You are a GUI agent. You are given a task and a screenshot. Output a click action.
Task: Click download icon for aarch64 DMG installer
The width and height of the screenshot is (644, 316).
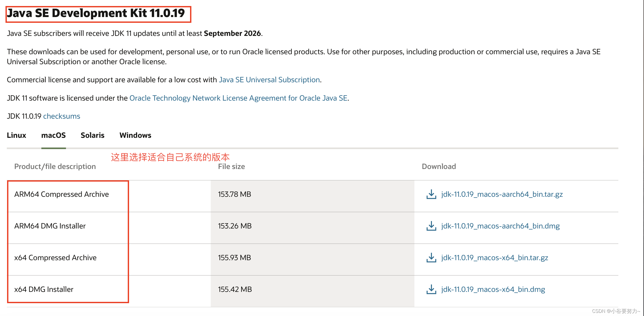tap(431, 226)
